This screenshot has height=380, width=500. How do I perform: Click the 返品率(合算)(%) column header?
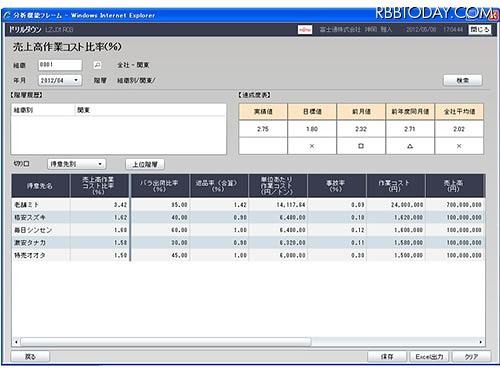tap(219, 186)
